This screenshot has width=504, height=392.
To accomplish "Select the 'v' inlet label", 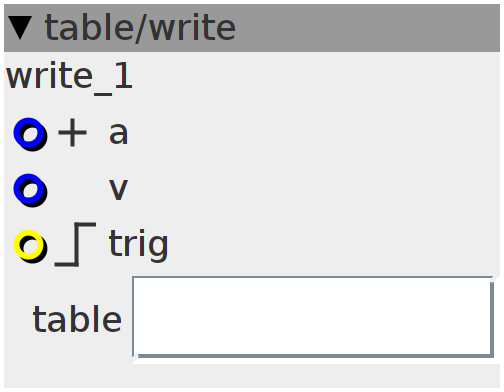I will pos(119,190).
